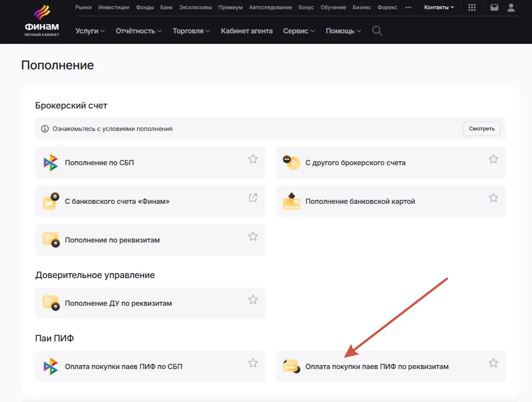Go to Банк in top navigation
Image resolution: width=532 pixels, height=402 pixels.
click(166, 7)
